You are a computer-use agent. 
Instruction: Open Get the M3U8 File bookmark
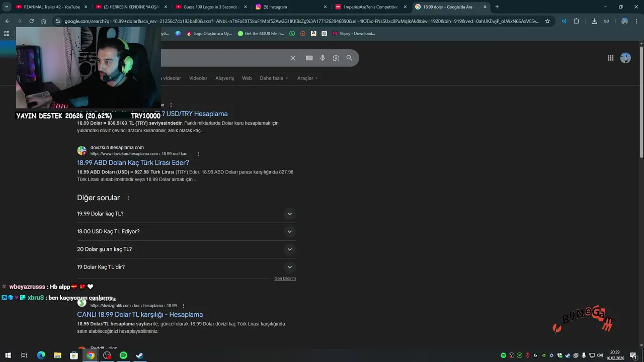coord(261,33)
